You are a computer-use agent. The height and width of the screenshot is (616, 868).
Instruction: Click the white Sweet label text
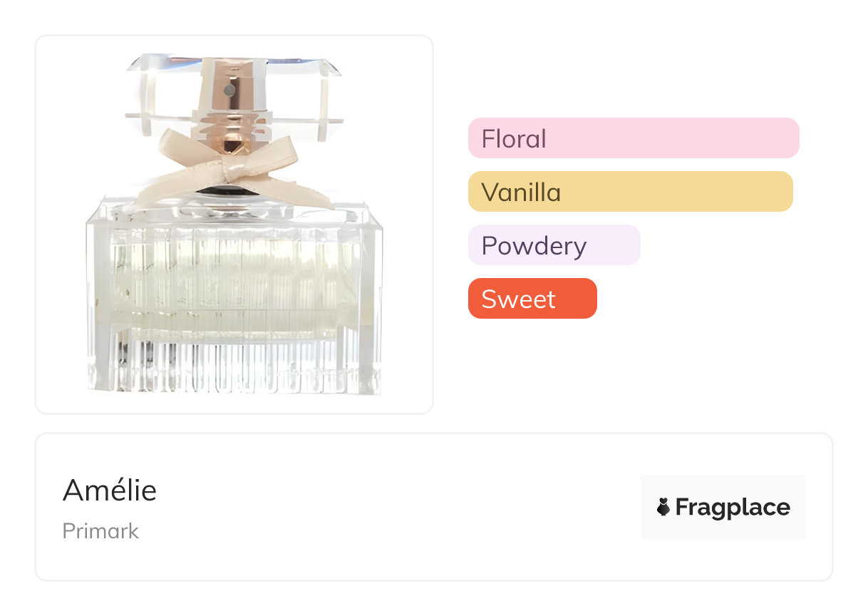coord(518,299)
